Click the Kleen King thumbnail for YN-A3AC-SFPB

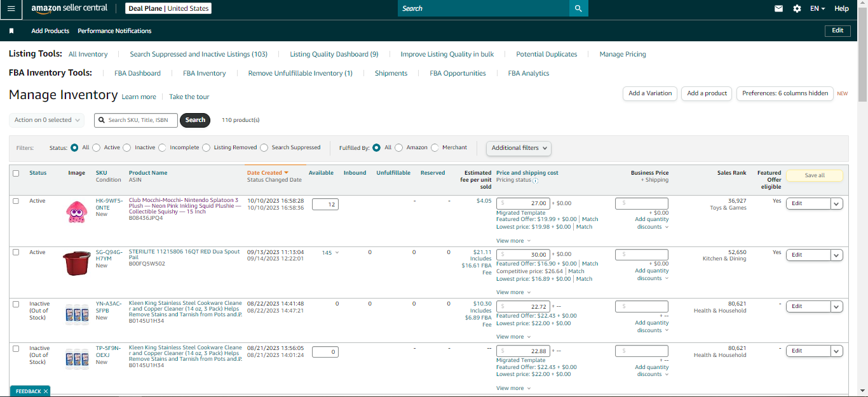click(77, 314)
